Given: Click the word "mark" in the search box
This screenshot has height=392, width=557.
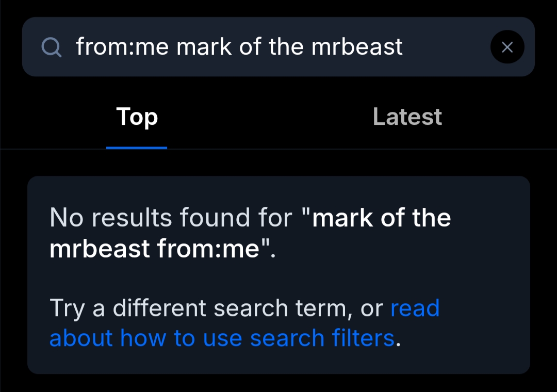Looking at the screenshot, I should 203,47.
